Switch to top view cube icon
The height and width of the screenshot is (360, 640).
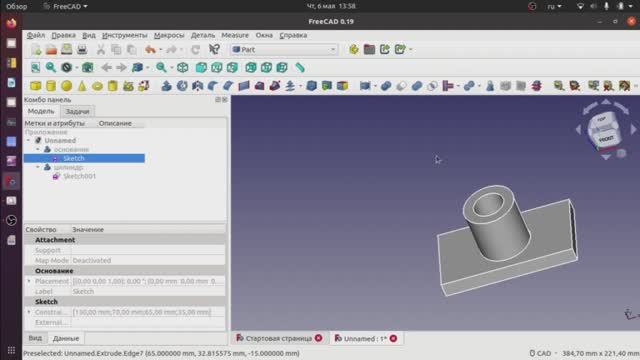click(217, 68)
